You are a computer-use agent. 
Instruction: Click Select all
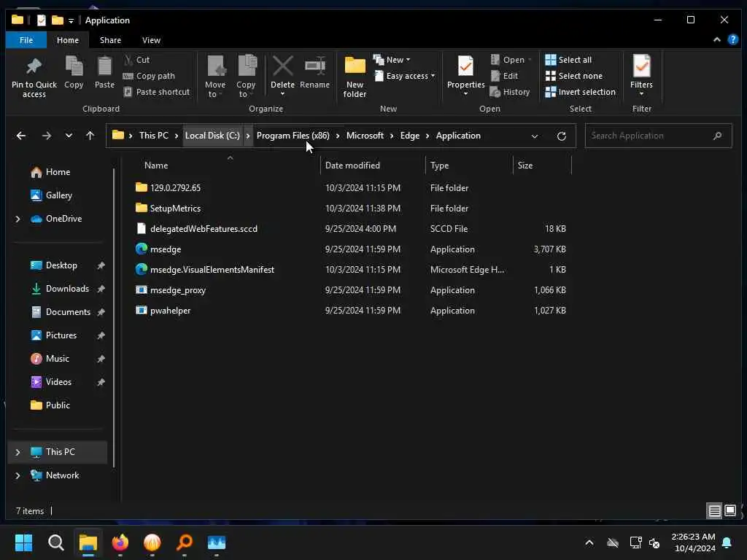click(568, 60)
